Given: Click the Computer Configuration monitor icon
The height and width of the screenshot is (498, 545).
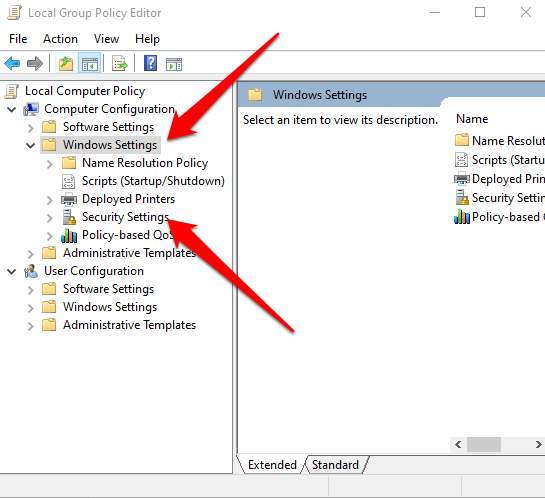Looking at the screenshot, I should pyautogui.click(x=31, y=109).
